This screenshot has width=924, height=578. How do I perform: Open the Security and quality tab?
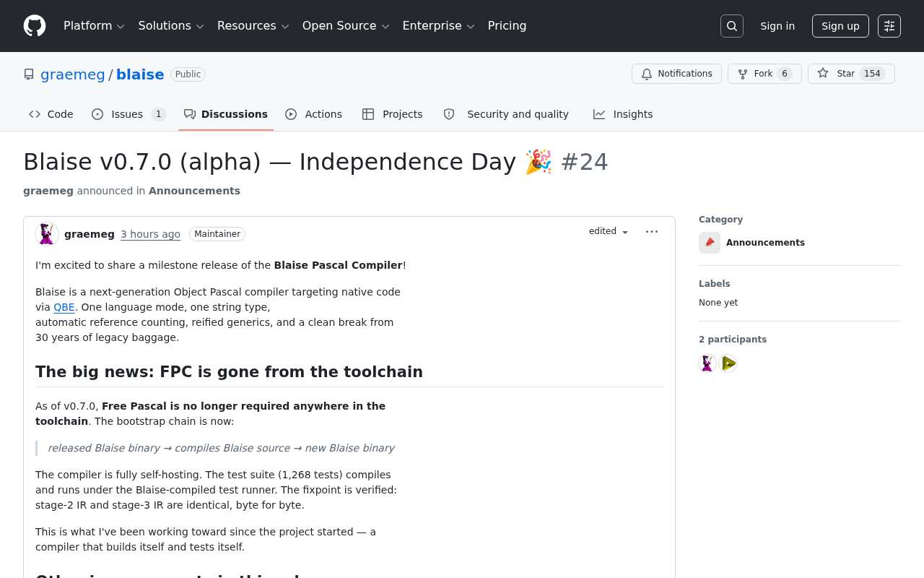(x=506, y=114)
